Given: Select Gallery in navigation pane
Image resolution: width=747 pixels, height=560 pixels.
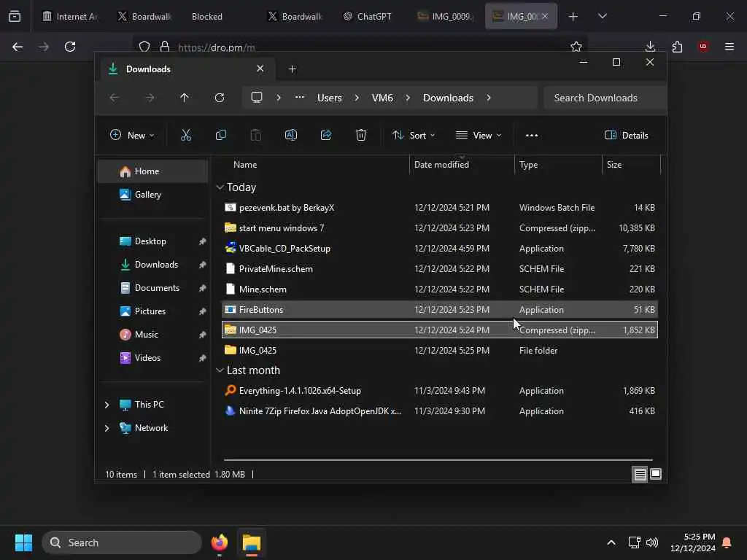Looking at the screenshot, I should click(152, 194).
